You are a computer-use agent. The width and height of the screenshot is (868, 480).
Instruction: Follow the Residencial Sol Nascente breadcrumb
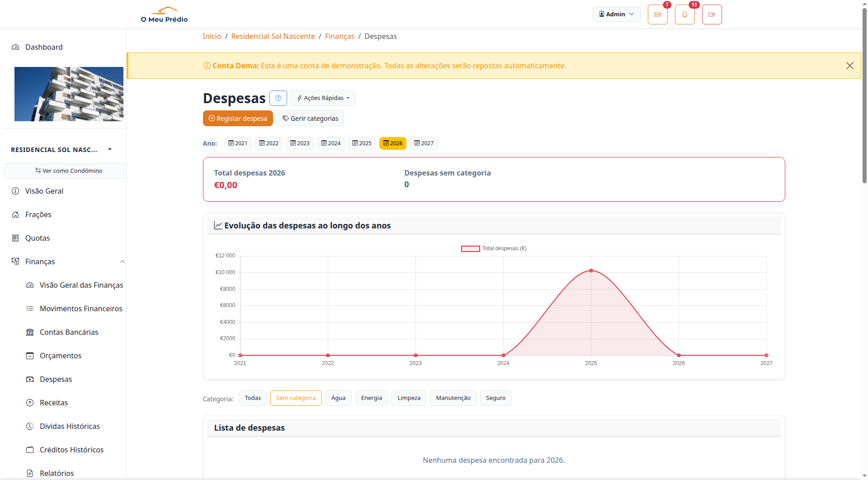(x=273, y=36)
